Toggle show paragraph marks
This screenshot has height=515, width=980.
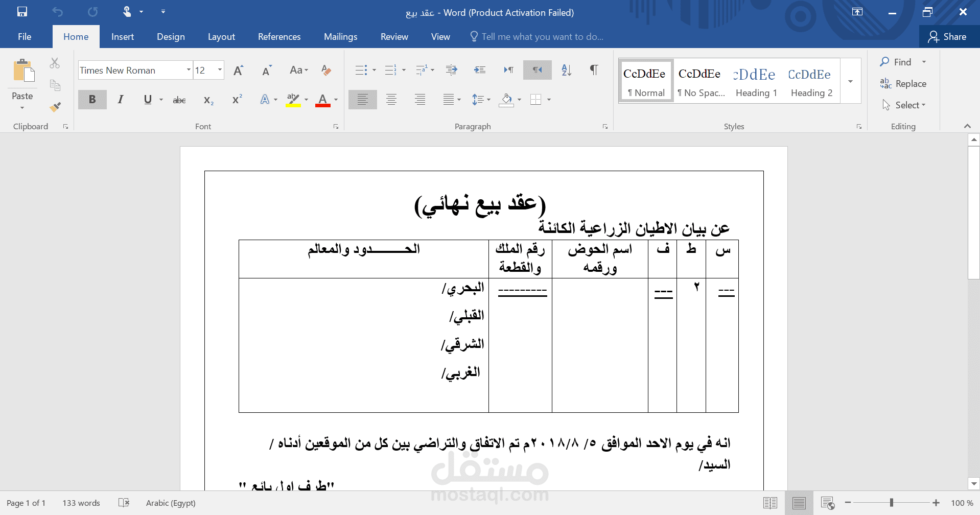[594, 70]
